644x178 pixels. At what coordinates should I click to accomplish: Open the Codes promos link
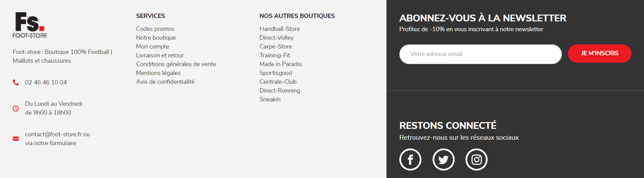(155, 29)
